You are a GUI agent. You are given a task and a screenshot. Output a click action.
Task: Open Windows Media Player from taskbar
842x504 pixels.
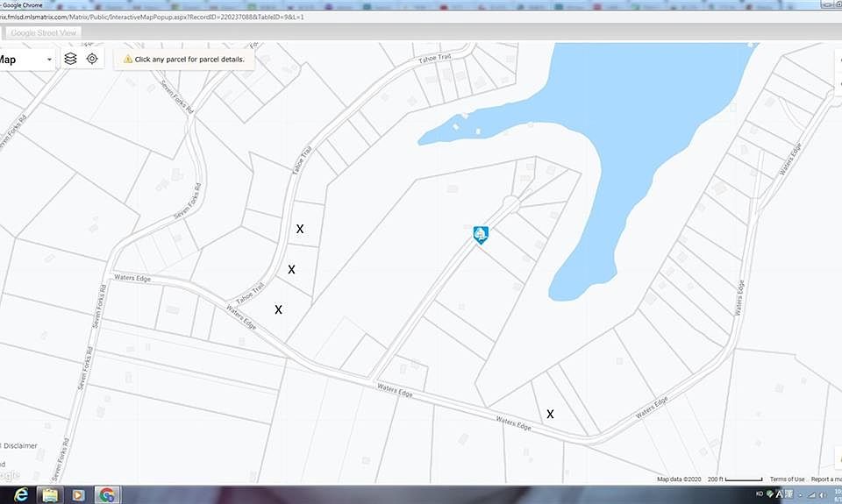pyautogui.click(x=78, y=494)
